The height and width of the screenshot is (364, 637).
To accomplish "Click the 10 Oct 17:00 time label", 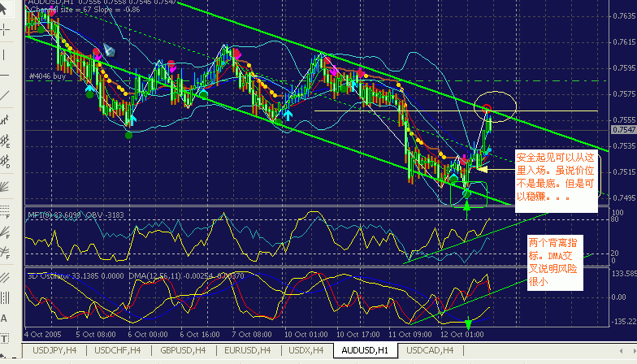I will [x=357, y=335].
